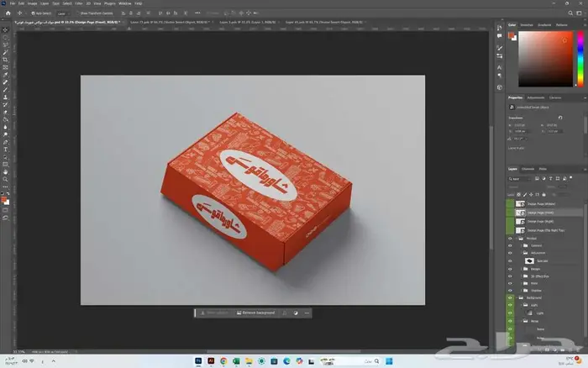Select the Eyedropper tool
This screenshot has width=588, height=368.
[5, 75]
